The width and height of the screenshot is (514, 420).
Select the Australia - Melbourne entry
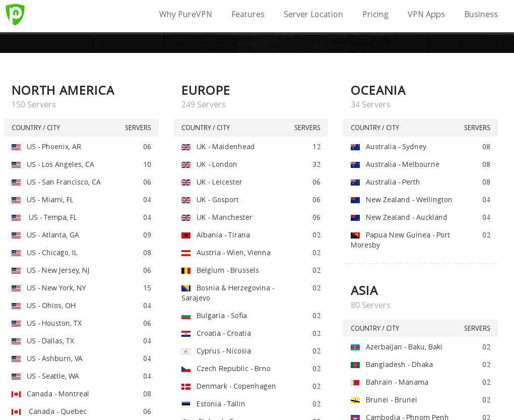point(403,164)
